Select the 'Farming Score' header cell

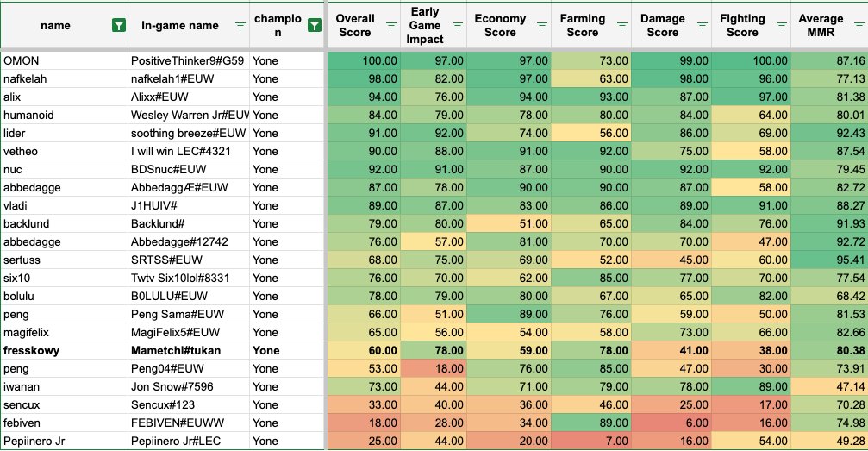[591, 26]
